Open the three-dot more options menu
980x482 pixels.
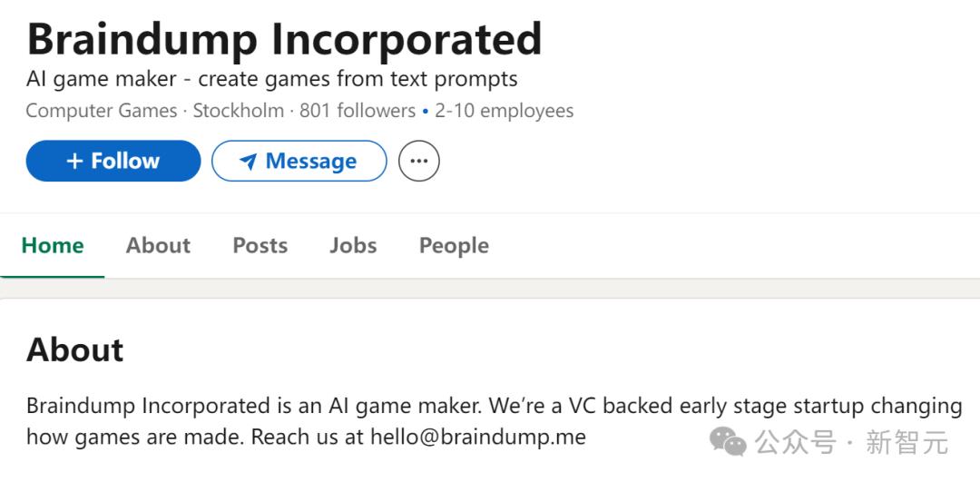[x=418, y=161]
